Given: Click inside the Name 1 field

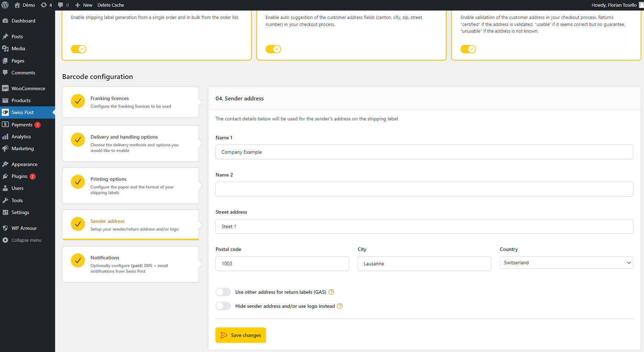Looking at the screenshot, I should click(424, 152).
